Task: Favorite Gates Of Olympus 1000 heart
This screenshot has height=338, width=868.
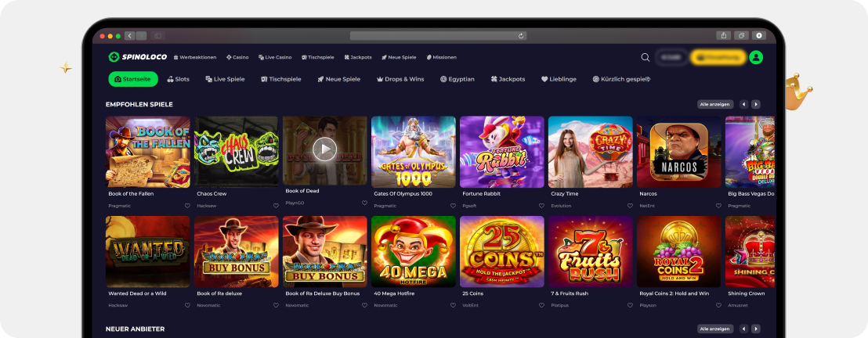Action: point(453,206)
